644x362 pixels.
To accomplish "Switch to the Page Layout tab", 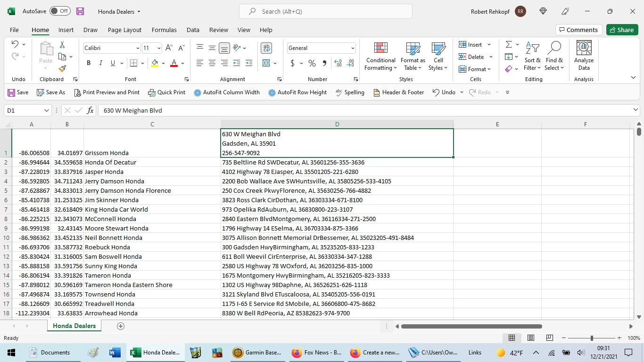I will [x=124, y=30].
